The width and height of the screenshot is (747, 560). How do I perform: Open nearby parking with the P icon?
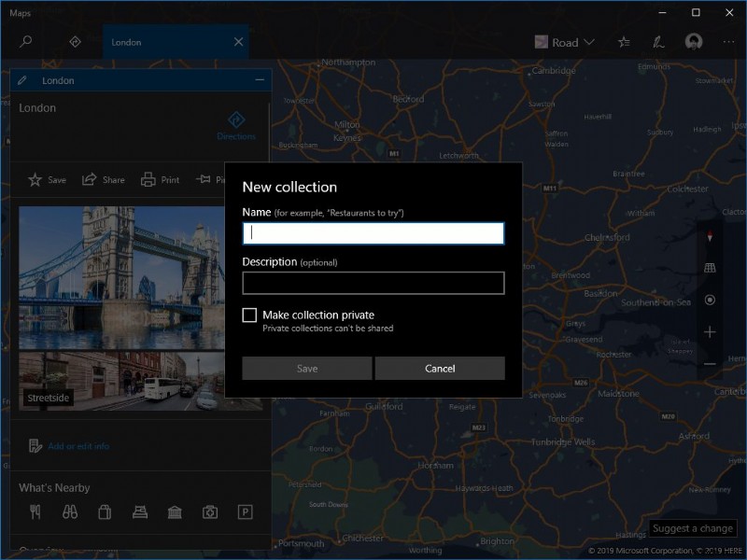[x=246, y=511]
